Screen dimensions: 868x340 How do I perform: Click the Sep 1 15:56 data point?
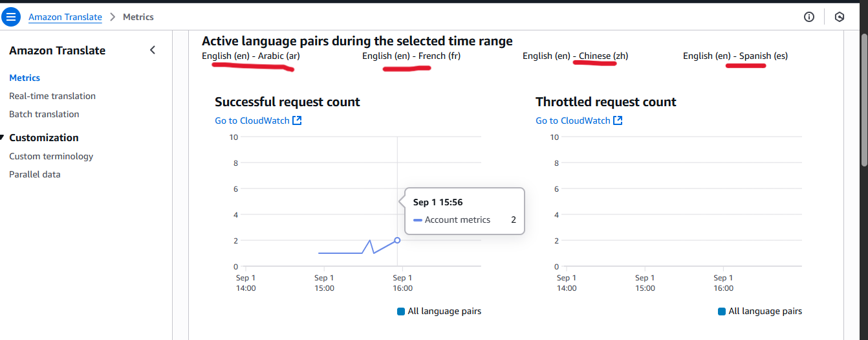397,240
